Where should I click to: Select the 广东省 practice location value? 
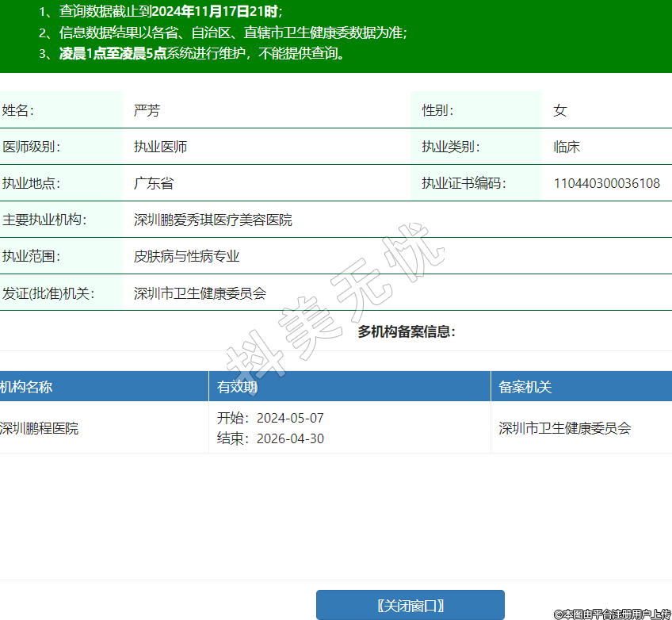[153, 183]
